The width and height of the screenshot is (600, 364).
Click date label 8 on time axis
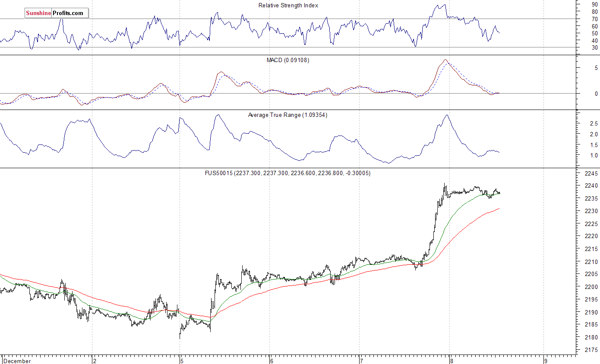[x=451, y=361]
